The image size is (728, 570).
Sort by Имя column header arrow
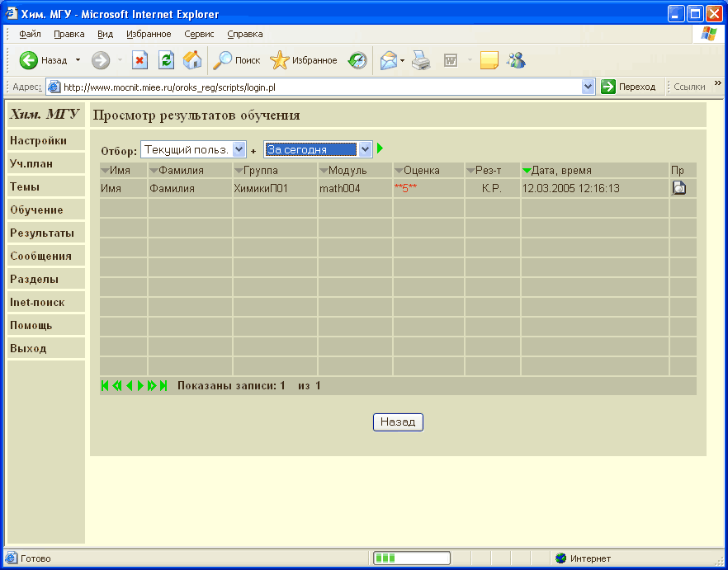[x=105, y=171]
